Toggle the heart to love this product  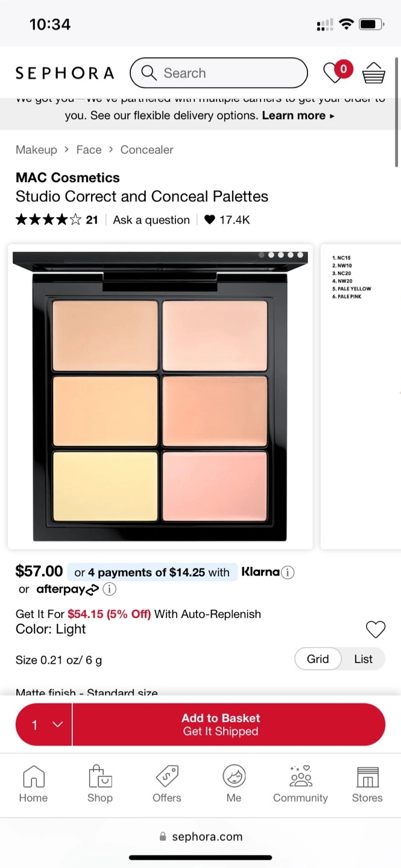click(376, 630)
